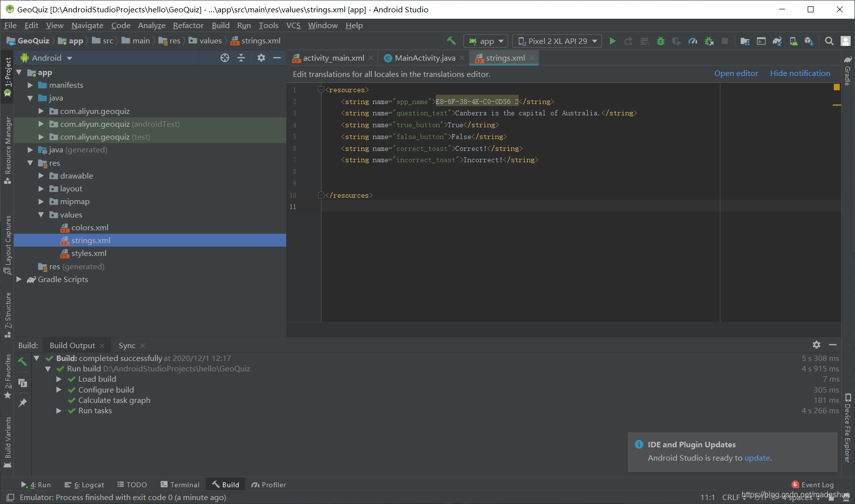Open Project panel settings gear
The height and width of the screenshot is (504, 855).
(x=261, y=58)
